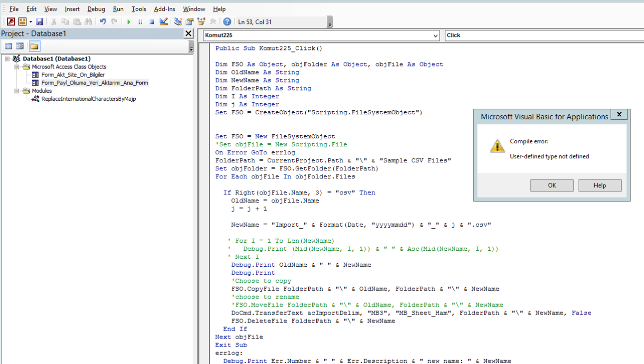Open the Tools menu

pos(139,9)
